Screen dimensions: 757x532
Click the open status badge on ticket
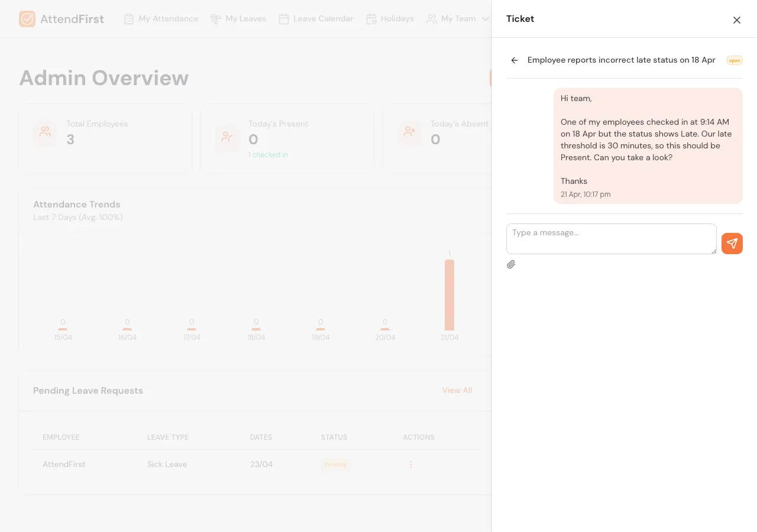735,60
